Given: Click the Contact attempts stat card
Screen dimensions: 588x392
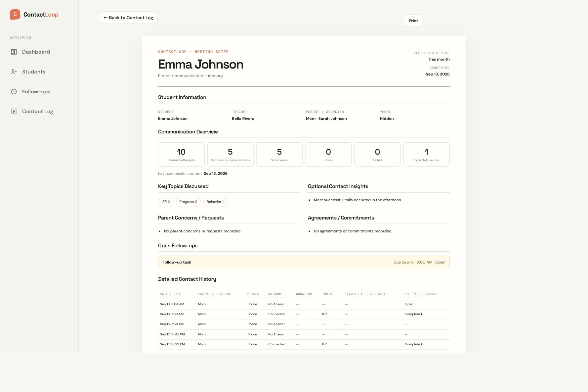Looking at the screenshot, I should click(x=181, y=155).
